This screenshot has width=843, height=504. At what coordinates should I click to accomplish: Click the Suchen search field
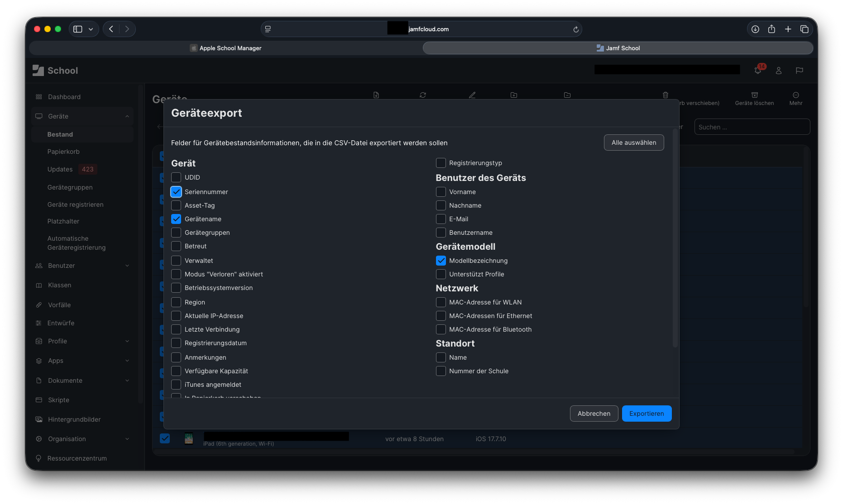pyautogui.click(x=752, y=127)
